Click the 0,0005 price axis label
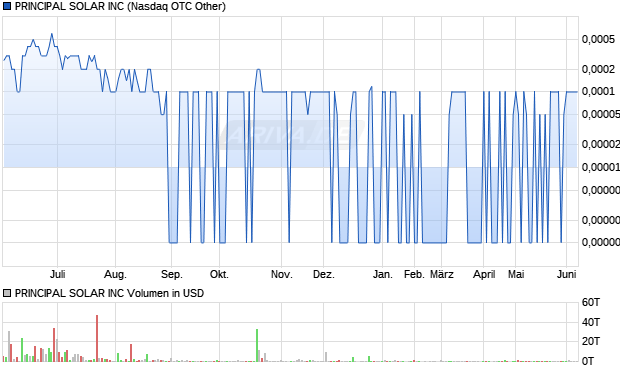 pos(598,39)
